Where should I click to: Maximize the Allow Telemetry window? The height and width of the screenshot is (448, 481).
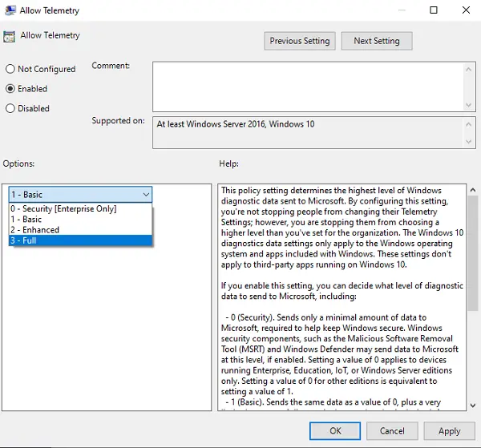pos(434,10)
